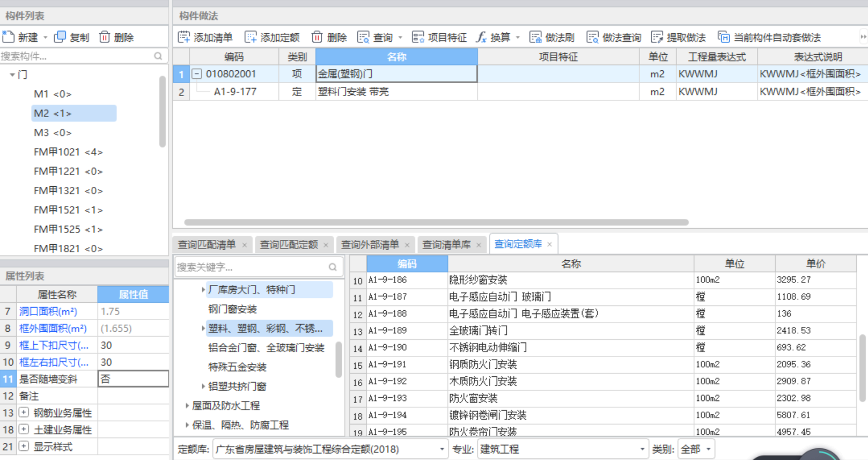Viewport: 868px width, 460px height.
Task: Click the search magnifier in 搜索构件 box
Action: [x=158, y=56]
